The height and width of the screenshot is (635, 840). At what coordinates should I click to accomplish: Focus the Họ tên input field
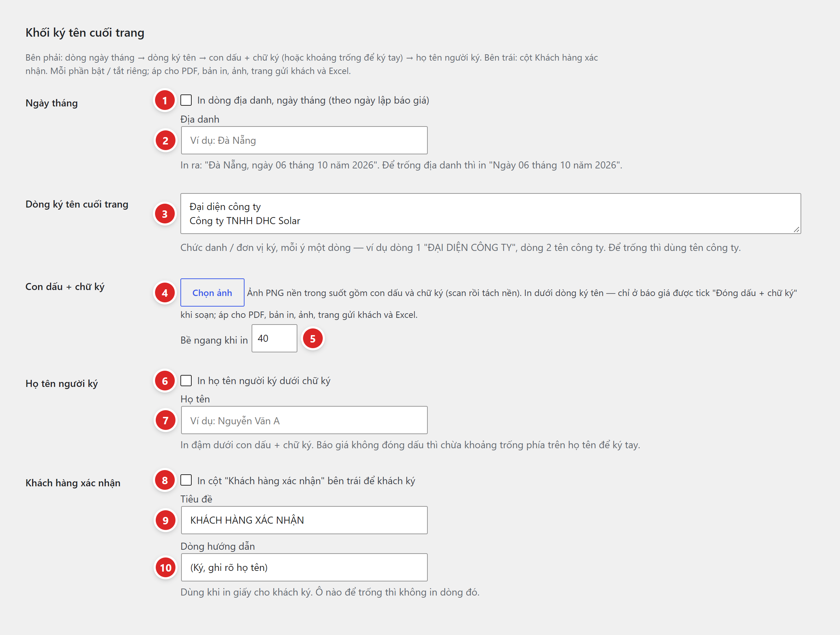(304, 420)
